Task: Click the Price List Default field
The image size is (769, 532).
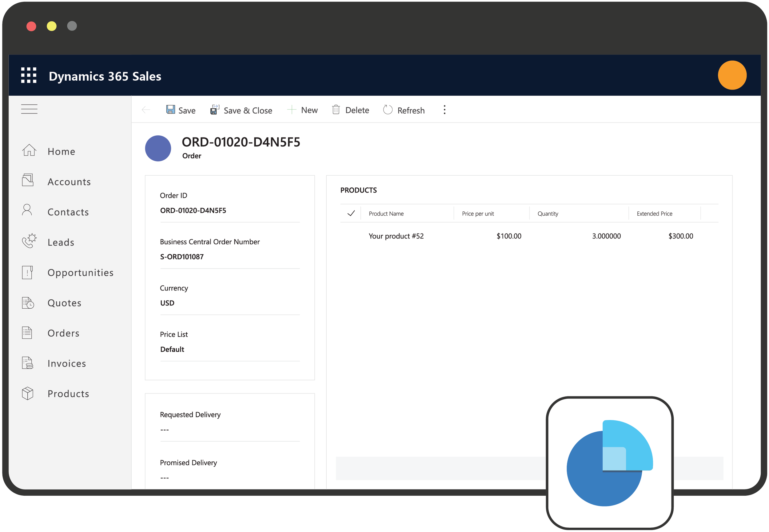Action: tap(172, 349)
